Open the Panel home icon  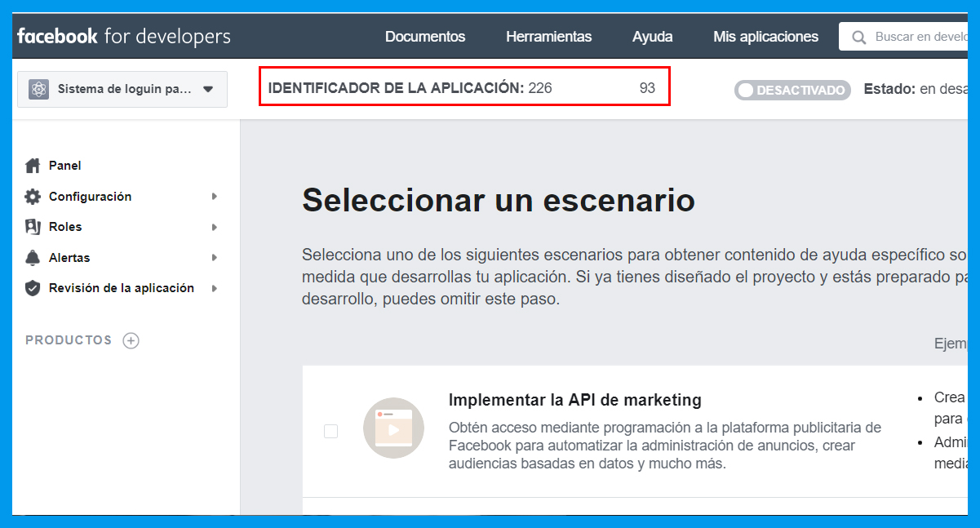(x=33, y=166)
